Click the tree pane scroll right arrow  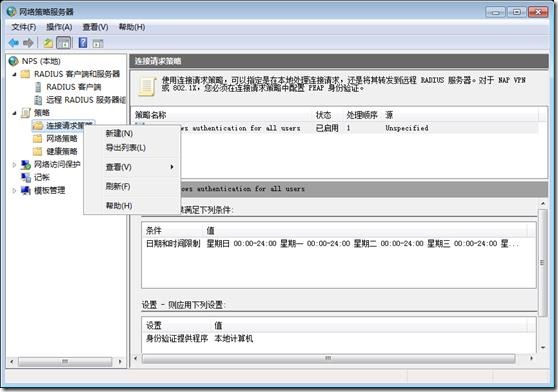pyautogui.click(x=120, y=362)
